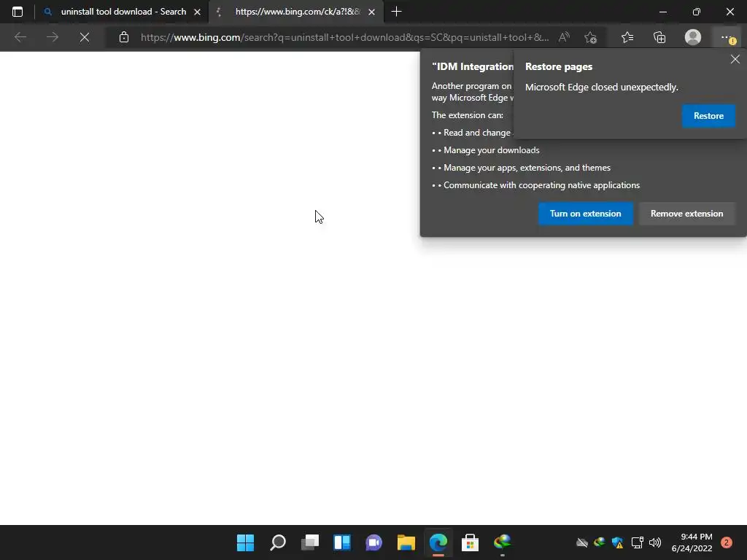Select the "Restore pages" heading text
This screenshot has height=560, width=747.
tap(559, 66)
